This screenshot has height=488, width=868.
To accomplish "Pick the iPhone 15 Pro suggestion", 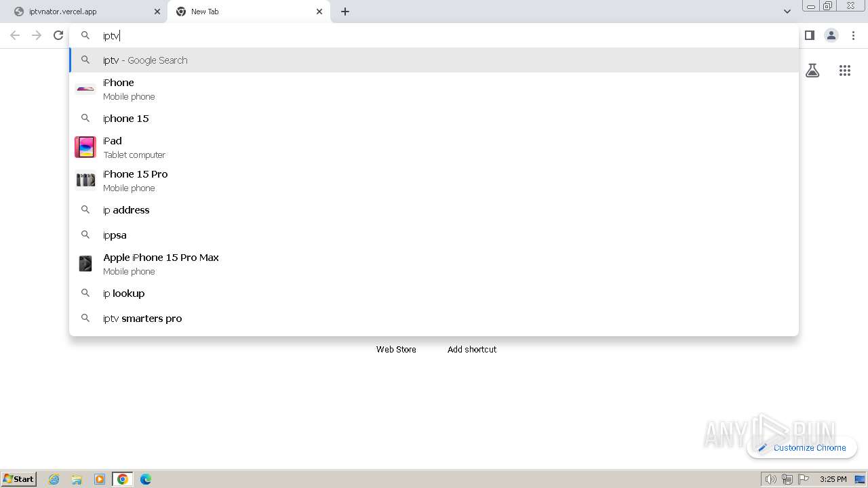I will click(x=434, y=181).
